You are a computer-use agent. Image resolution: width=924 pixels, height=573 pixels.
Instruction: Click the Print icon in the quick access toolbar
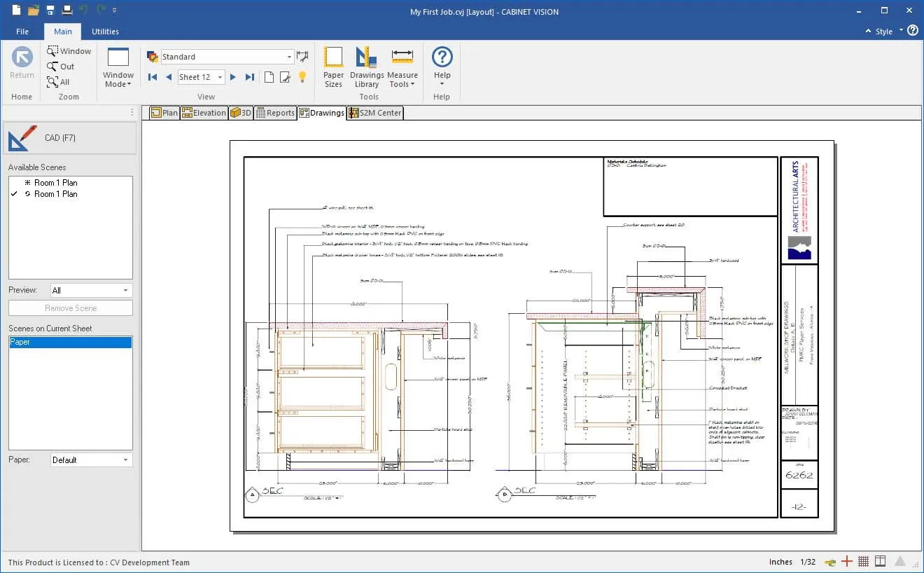pos(66,10)
